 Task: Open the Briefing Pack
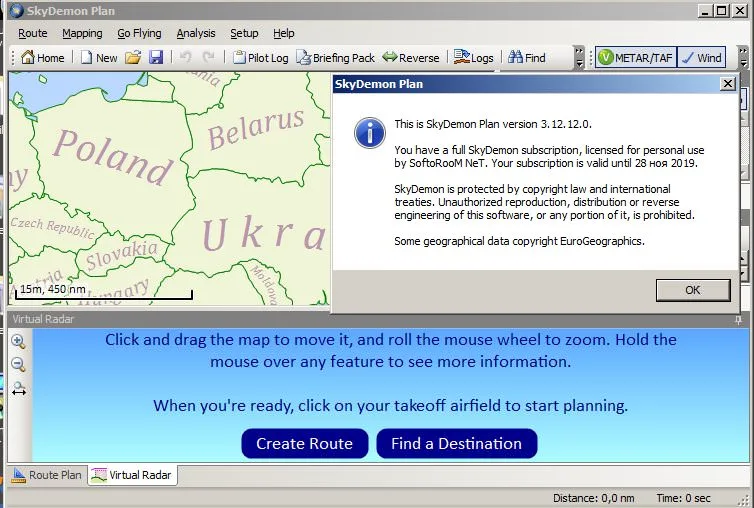[335, 58]
